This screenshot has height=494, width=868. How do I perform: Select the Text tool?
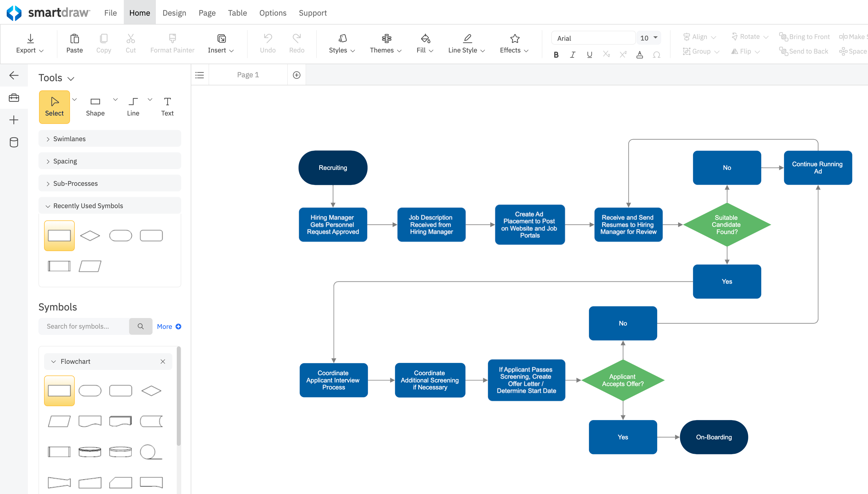(167, 107)
